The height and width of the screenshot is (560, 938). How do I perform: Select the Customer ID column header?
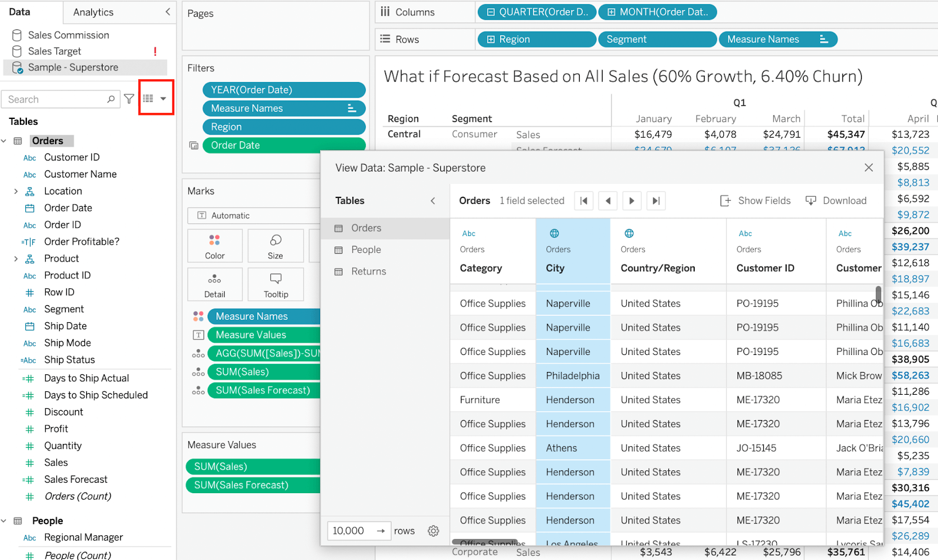tap(776, 251)
